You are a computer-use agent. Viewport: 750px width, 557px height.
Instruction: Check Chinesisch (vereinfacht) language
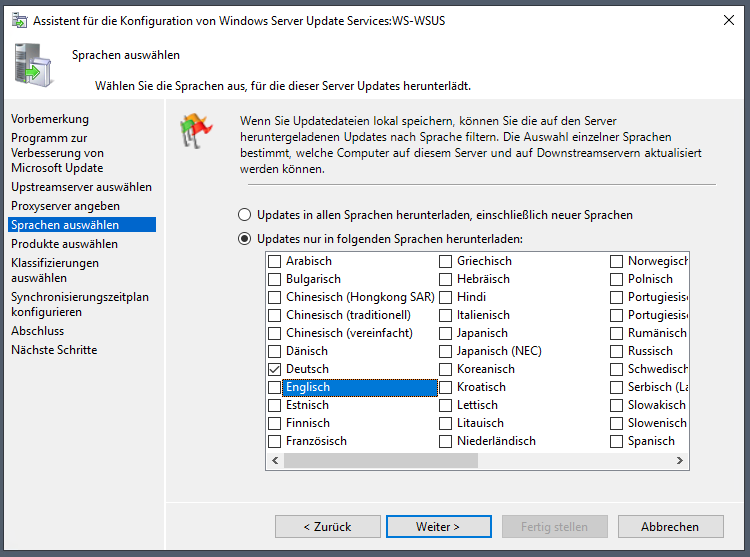click(275, 333)
